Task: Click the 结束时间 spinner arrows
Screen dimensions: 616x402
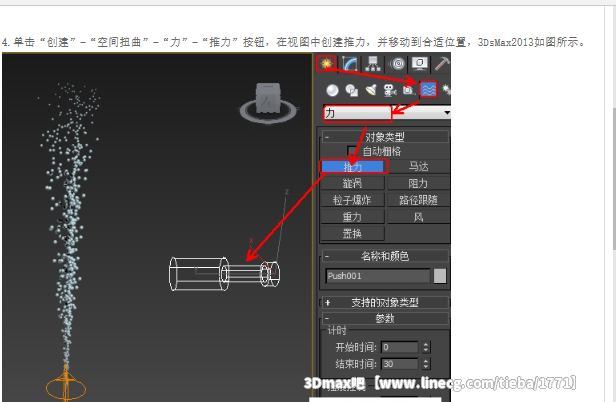Action: click(426, 364)
